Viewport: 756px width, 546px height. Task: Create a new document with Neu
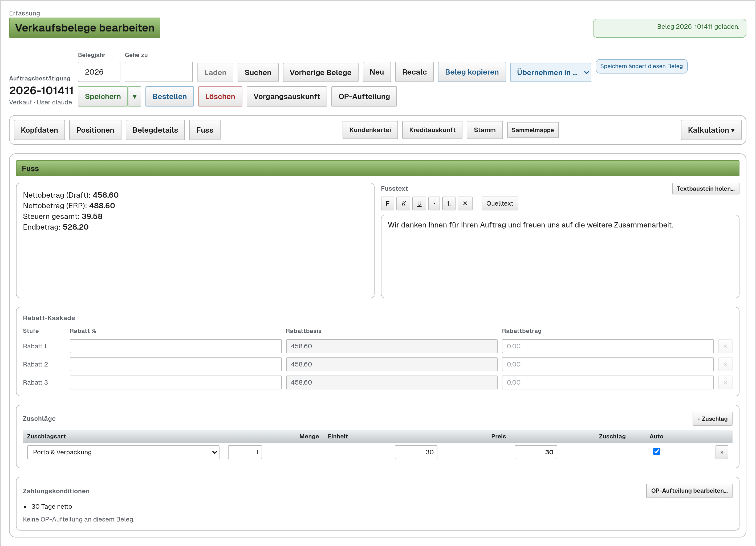pyautogui.click(x=377, y=72)
